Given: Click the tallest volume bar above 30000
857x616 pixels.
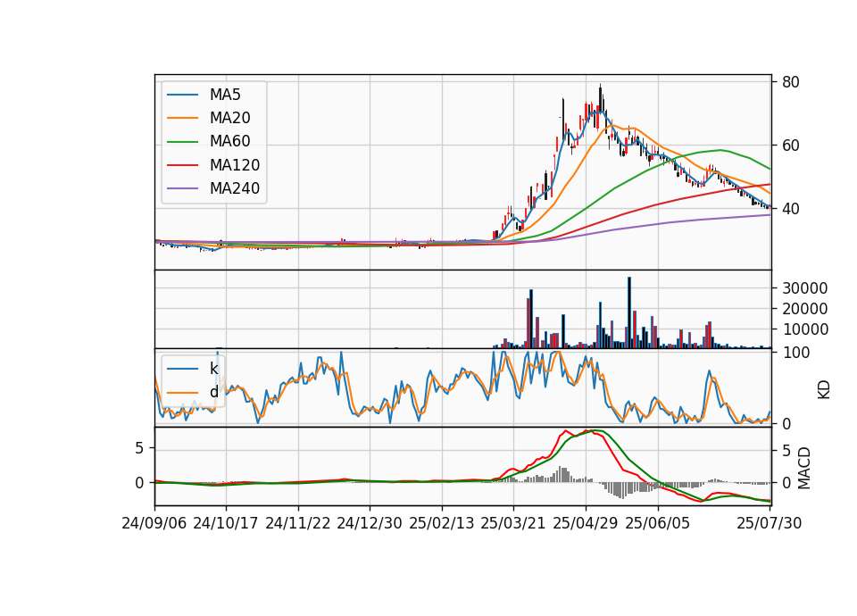Looking at the screenshot, I should click(629, 312).
